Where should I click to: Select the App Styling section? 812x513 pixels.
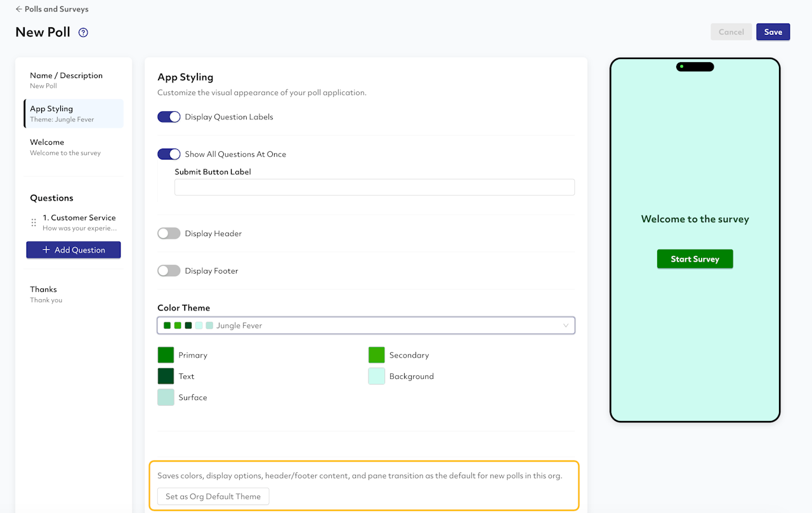(74, 114)
